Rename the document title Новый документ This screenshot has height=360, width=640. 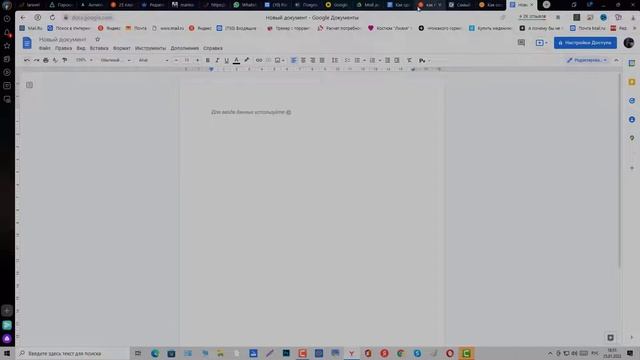[x=62, y=40]
